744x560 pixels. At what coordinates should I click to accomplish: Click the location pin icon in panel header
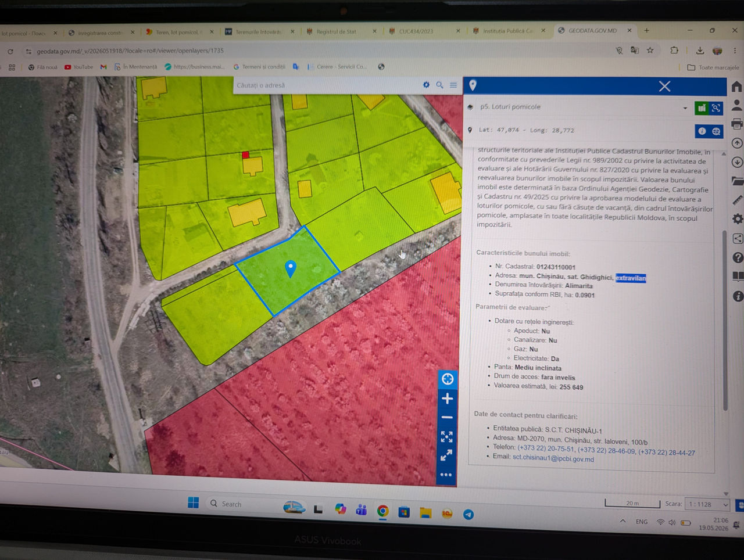tap(473, 85)
